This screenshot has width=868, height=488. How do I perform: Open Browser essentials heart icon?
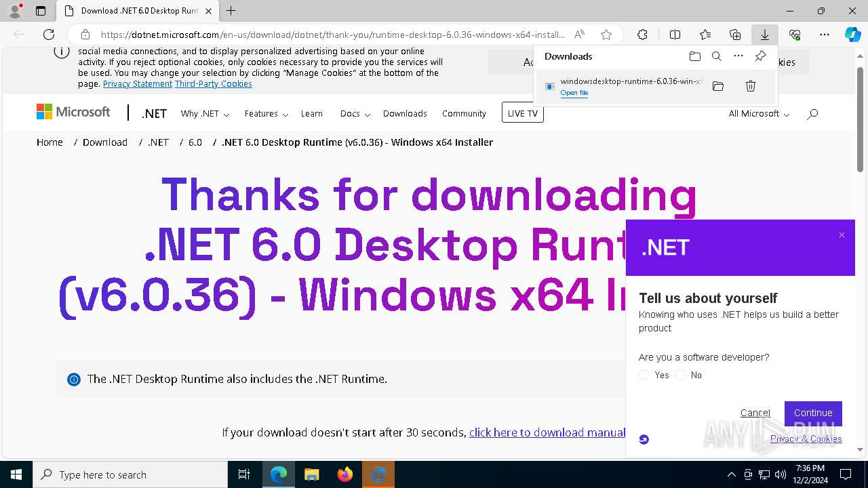coord(795,35)
